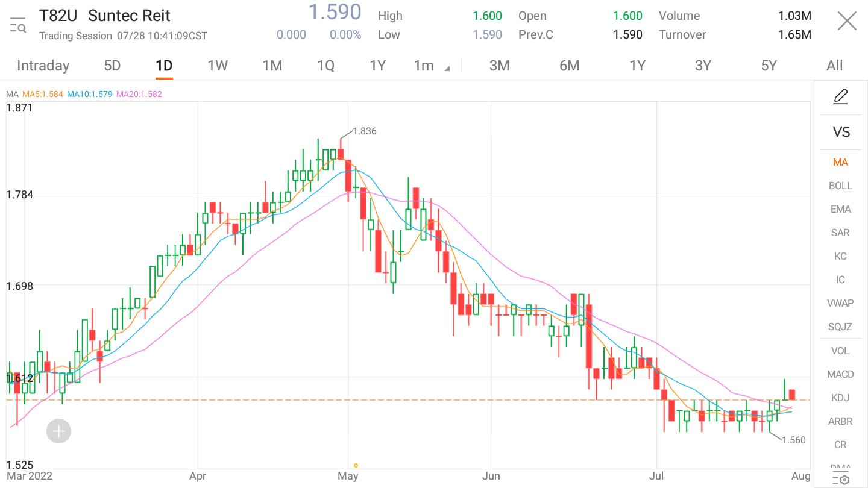Toggle the EMA indicator
Viewport: 868px width, 488px height.
[x=840, y=209]
